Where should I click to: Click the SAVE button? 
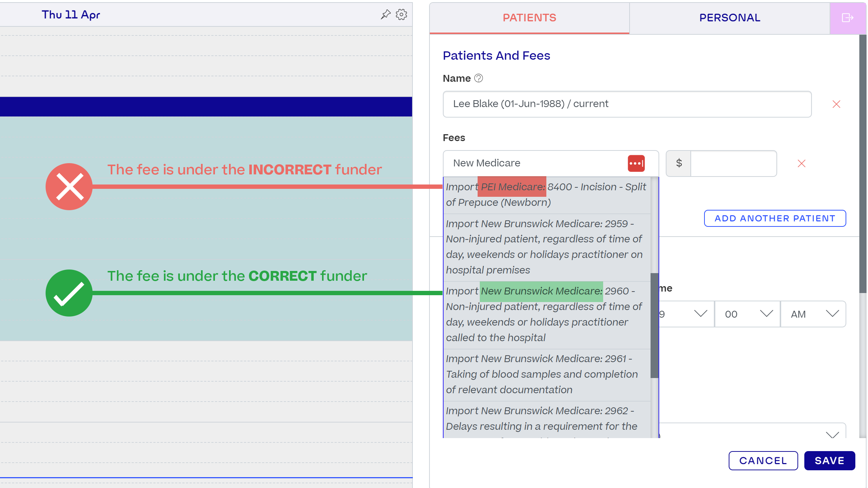[829, 461]
